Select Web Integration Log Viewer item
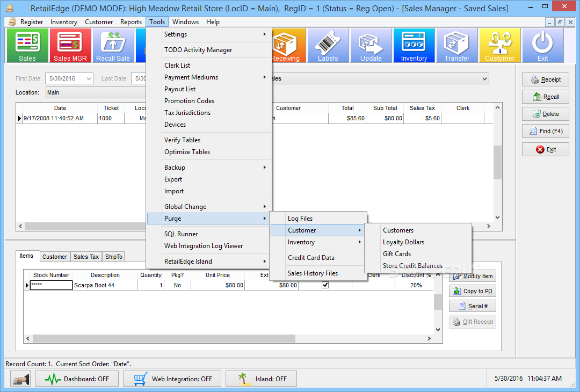Viewport: 580px width, 392px height. pos(209,246)
